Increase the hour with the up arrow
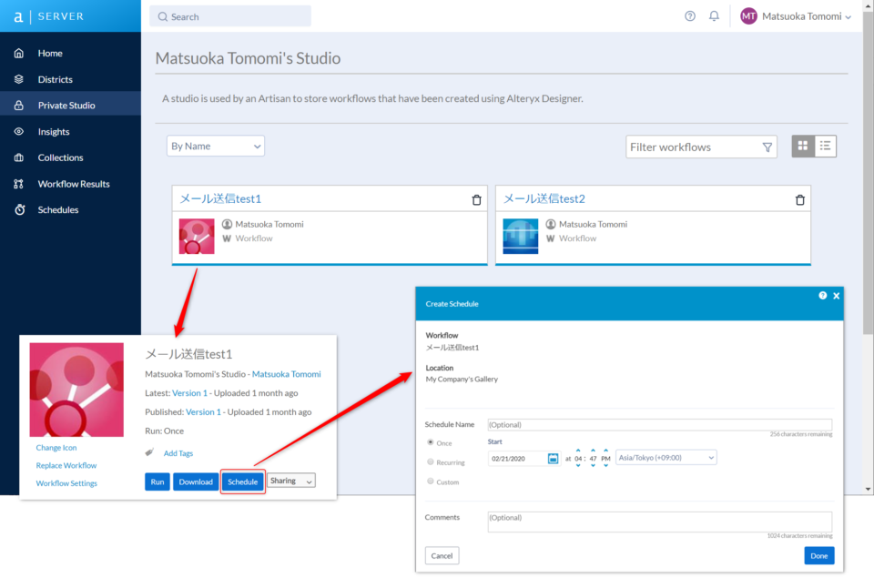Image resolution: width=874 pixels, height=588 pixels. coord(578,451)
